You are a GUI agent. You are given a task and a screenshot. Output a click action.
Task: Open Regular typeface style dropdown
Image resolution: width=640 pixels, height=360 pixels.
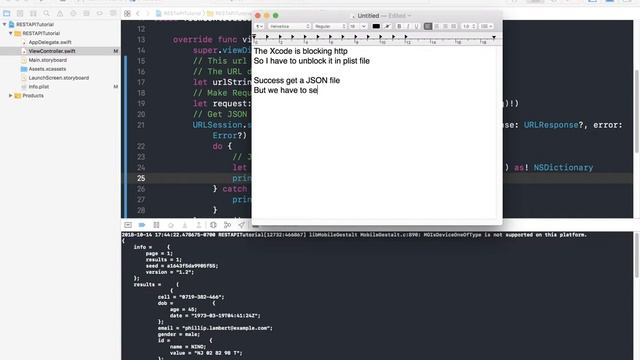[x=330, y=26]
